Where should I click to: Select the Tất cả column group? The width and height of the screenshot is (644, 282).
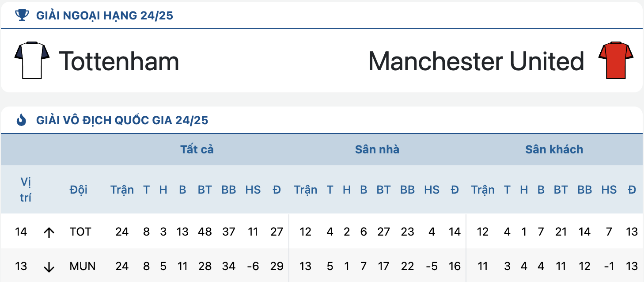coord(197,149)
